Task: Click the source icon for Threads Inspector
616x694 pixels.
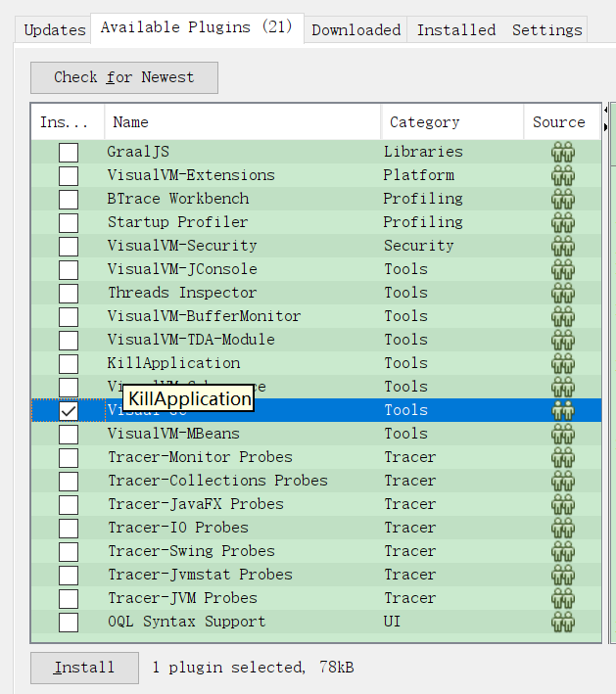Action: [x=563, y=293]
